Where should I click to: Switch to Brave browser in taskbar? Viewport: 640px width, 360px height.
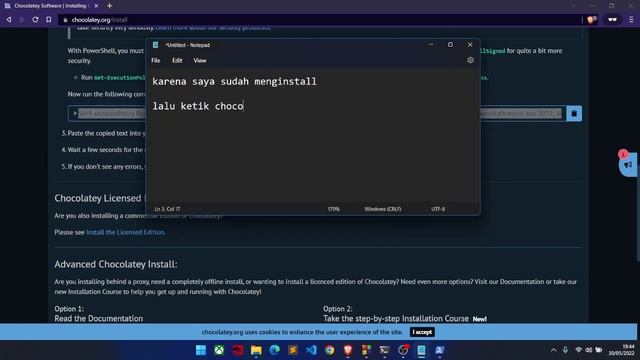(x=348, y=350)
